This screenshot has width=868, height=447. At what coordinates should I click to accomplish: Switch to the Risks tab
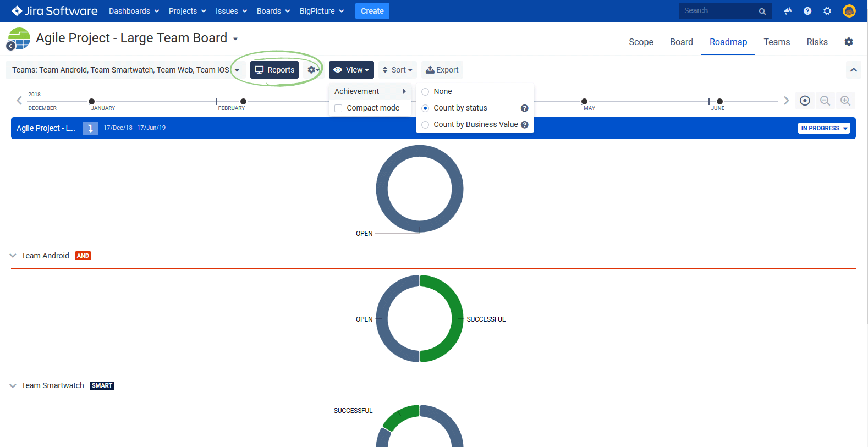[817, 42]
